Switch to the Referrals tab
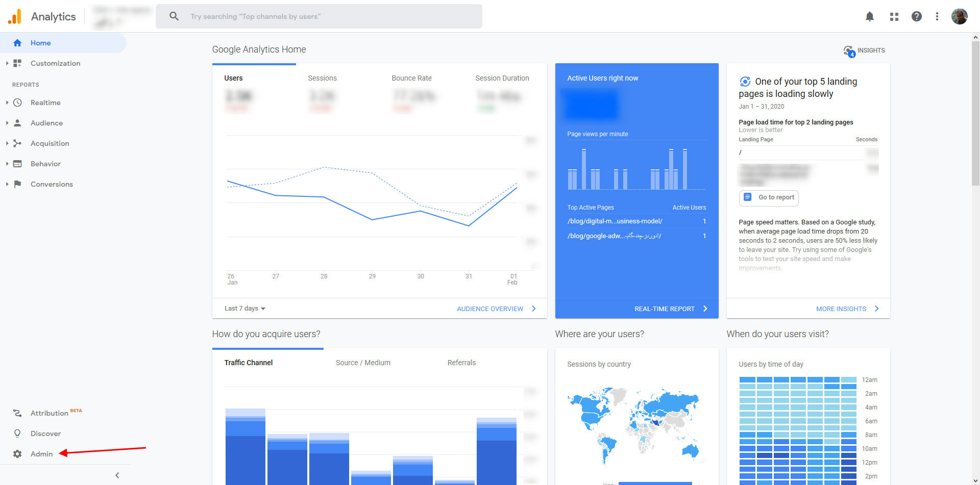Image resolution: width=980 pixels, height=485 pixels. click(x=461, y=363)
